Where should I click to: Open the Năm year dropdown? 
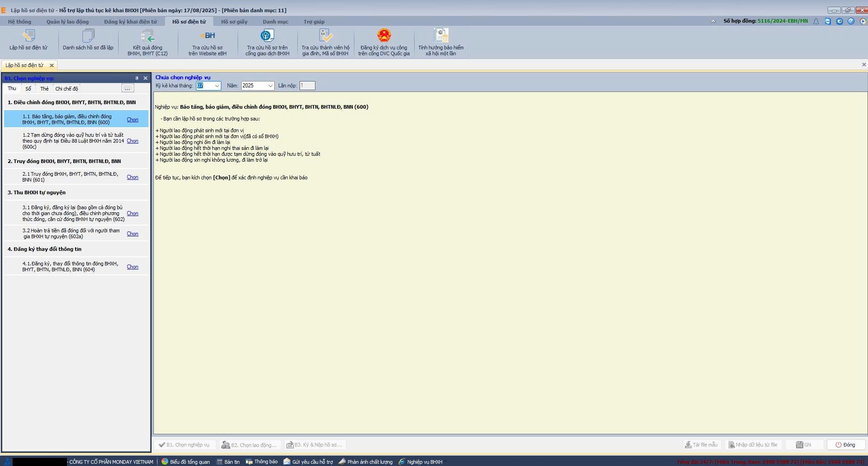270,86
